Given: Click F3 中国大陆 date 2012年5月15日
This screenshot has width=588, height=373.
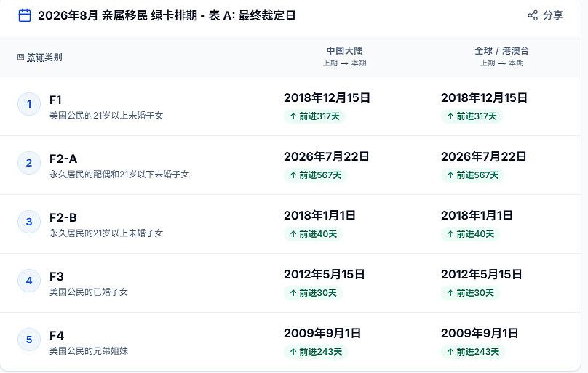Looking at the screenshot, I should 325,274.
